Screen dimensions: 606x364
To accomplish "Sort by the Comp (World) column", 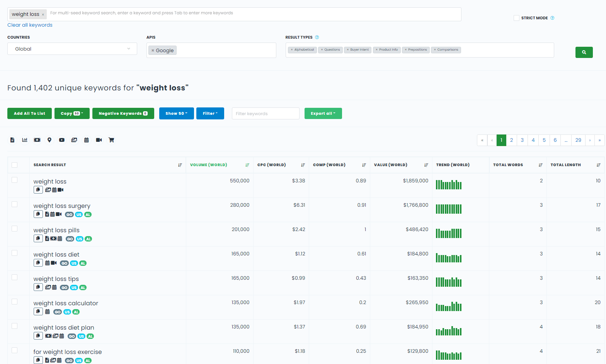I will (x=364, y=165).
